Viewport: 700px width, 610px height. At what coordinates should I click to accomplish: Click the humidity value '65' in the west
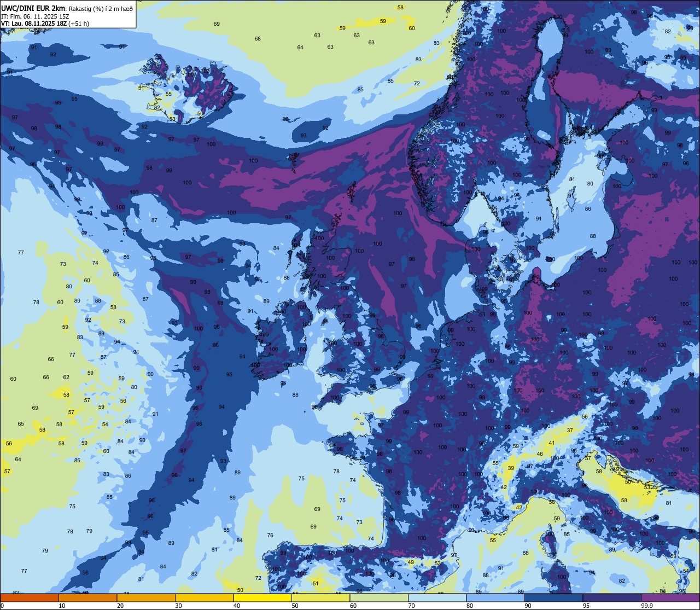21,424
